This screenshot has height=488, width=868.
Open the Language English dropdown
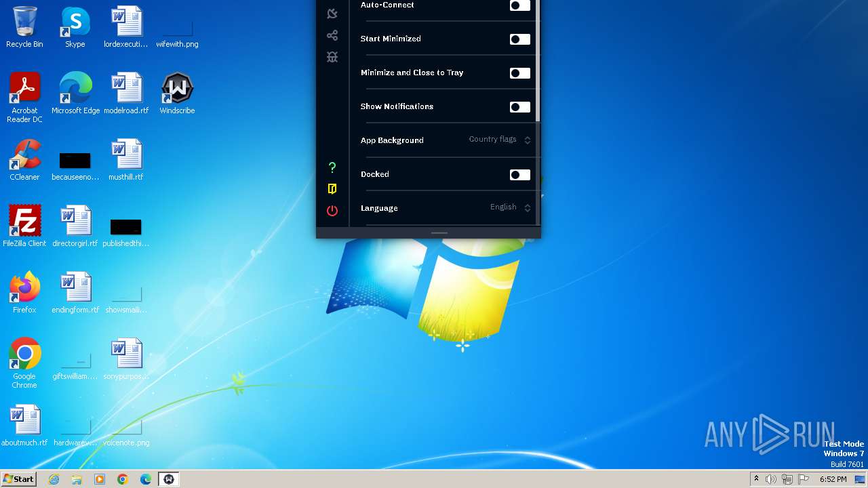tap(511, 207)
